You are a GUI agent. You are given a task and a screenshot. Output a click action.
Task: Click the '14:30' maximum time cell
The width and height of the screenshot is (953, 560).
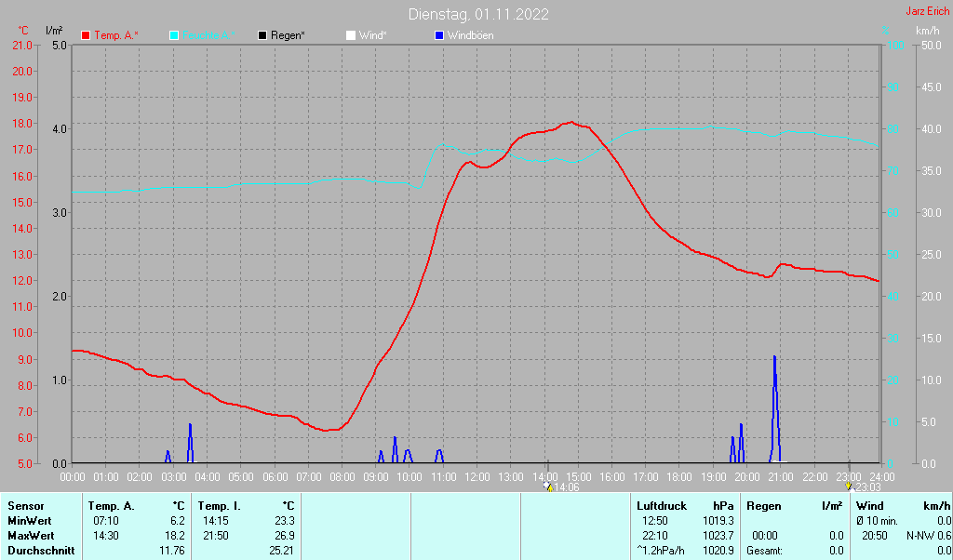(106, 537)
